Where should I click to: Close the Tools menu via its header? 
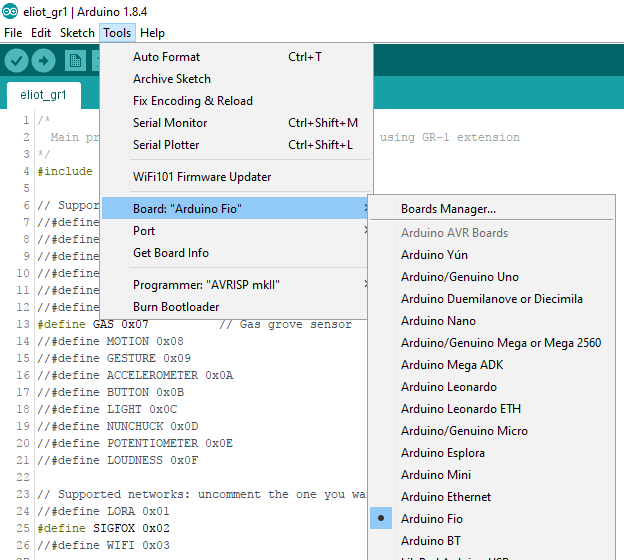pyautogui.click(x=117, y=33)
